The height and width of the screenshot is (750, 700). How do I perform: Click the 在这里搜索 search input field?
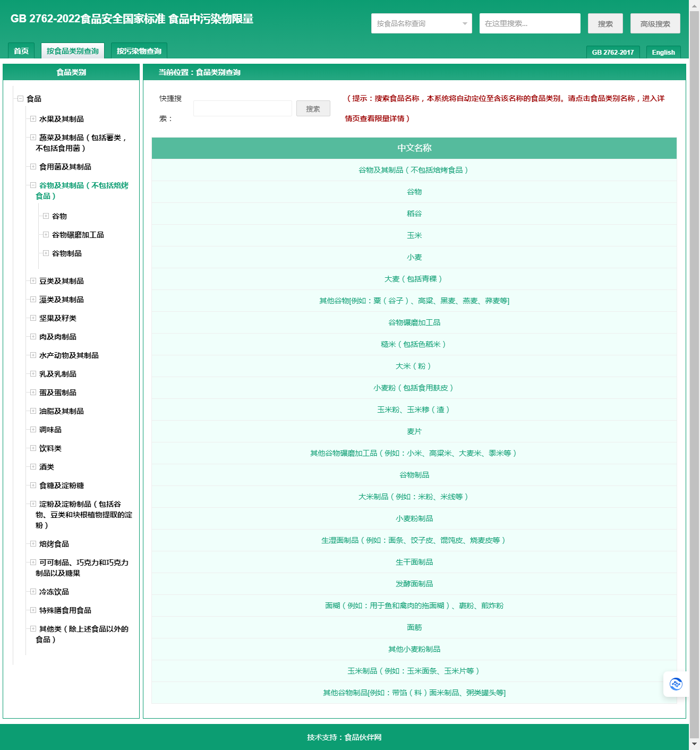[530, 23]
